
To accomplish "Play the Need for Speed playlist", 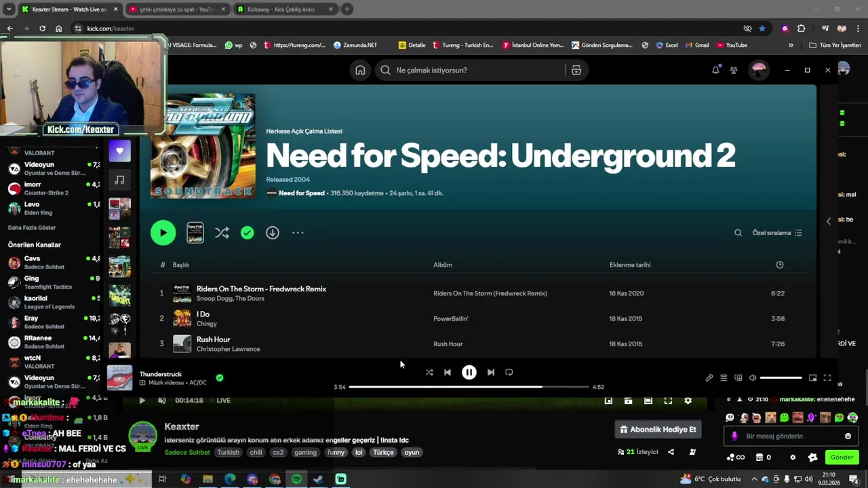I will click(163, 232).
